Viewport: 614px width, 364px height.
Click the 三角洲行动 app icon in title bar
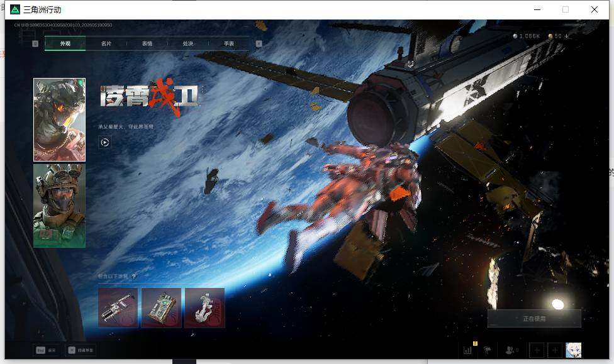(x=15, y=9)
